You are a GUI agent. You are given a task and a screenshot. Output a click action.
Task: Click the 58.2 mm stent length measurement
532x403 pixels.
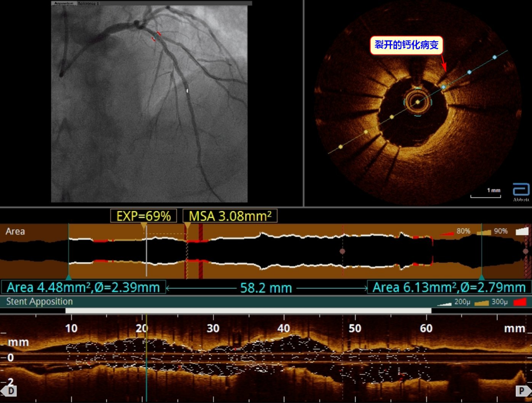coord(266,288)
